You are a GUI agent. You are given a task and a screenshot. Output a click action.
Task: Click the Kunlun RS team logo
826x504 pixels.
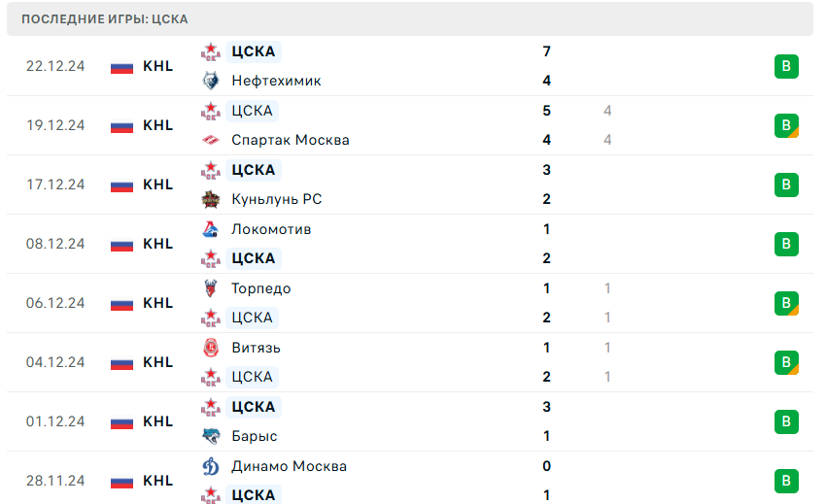[211, 199]
